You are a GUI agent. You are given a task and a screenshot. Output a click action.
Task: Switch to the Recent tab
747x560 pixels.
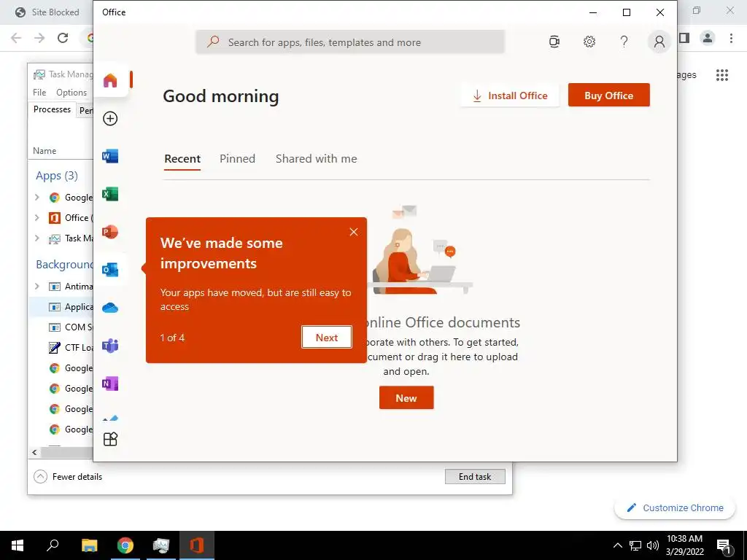(x=182, y=158)
